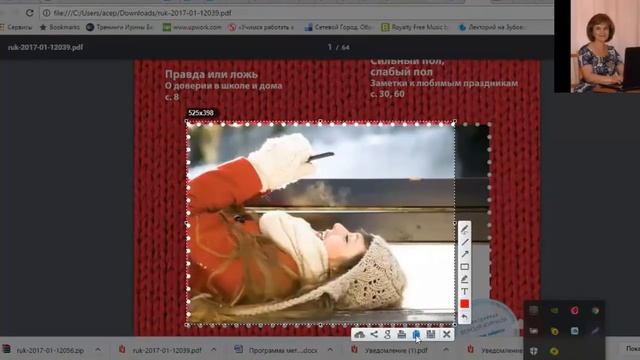The height and width of the screenshot is (360, 640).
Task: Copy screenshot to clipboard icon
Action: (x=416, y=335)
